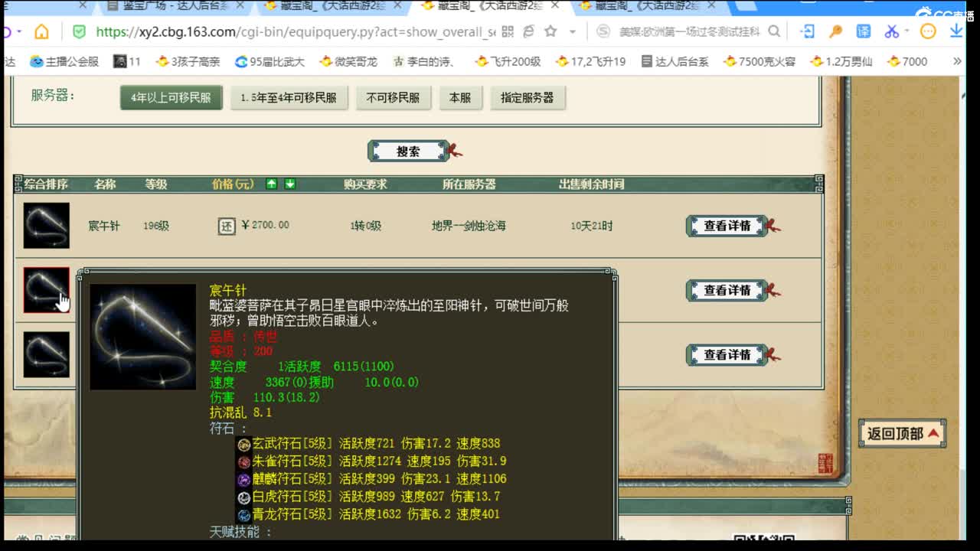Click the key password manager icon
Screen dimensions: 980x551
click(835, 31)
